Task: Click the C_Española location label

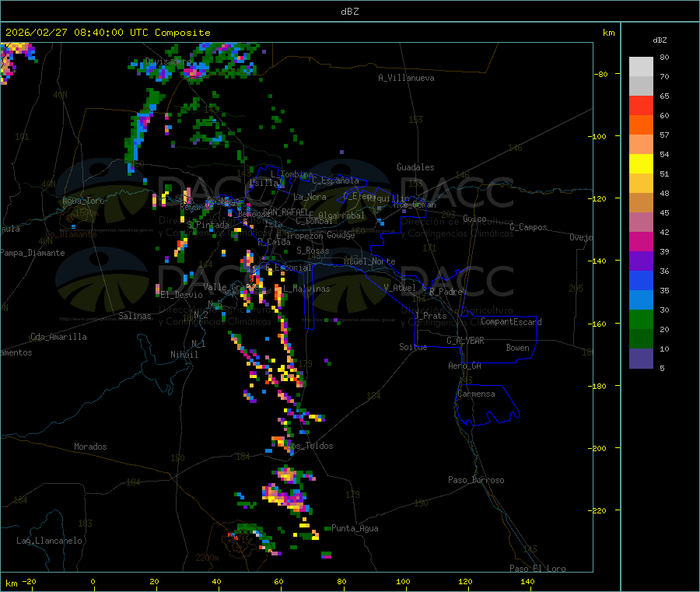Action: click(335, 180)
